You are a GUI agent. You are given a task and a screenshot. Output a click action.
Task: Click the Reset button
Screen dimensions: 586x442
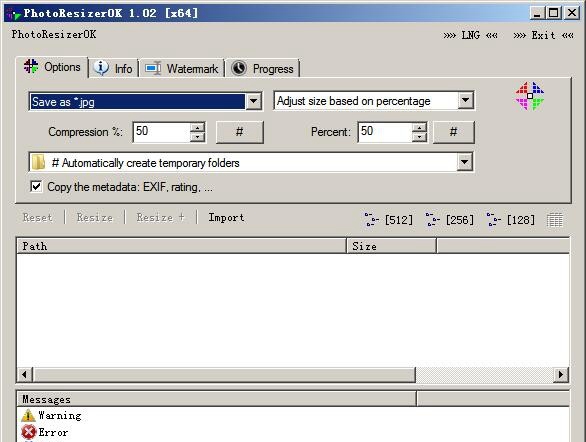point(37,217)
